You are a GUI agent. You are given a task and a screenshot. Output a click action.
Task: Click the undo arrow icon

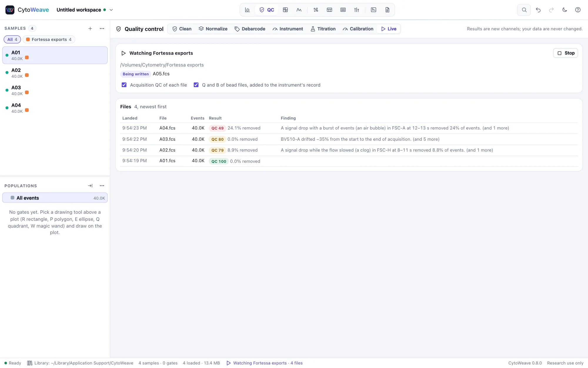538,10
